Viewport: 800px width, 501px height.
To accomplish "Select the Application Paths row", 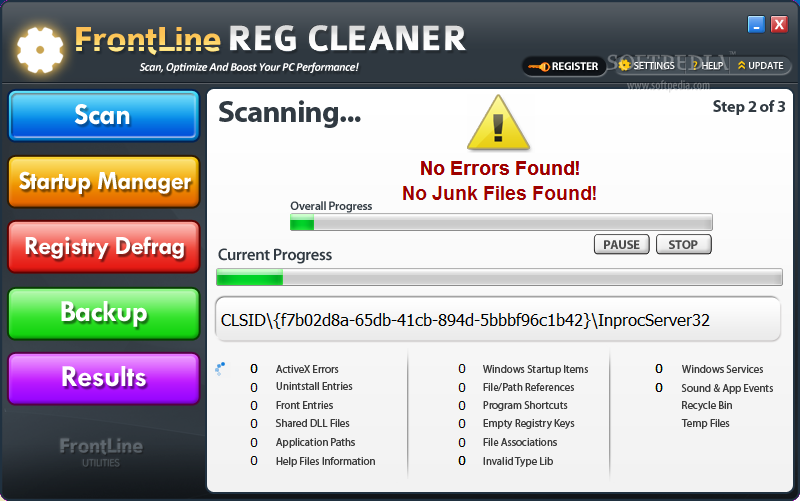I will 315,442.
